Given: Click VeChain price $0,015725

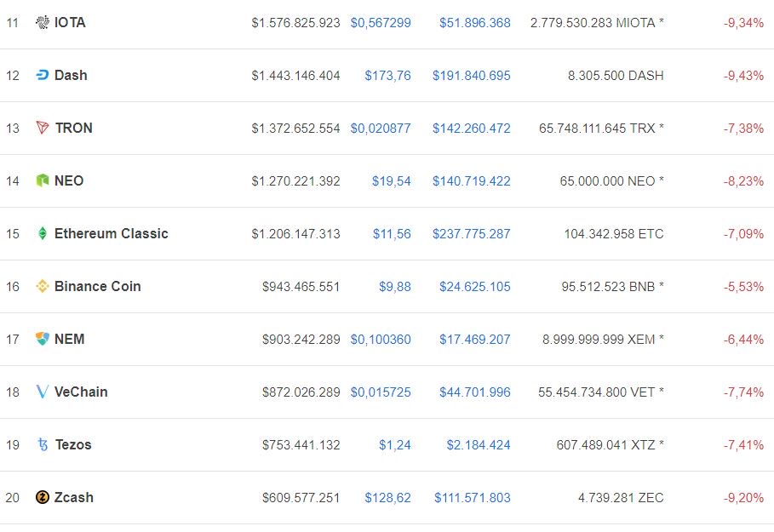Looking at the screenshot, I should click(381, 393).
